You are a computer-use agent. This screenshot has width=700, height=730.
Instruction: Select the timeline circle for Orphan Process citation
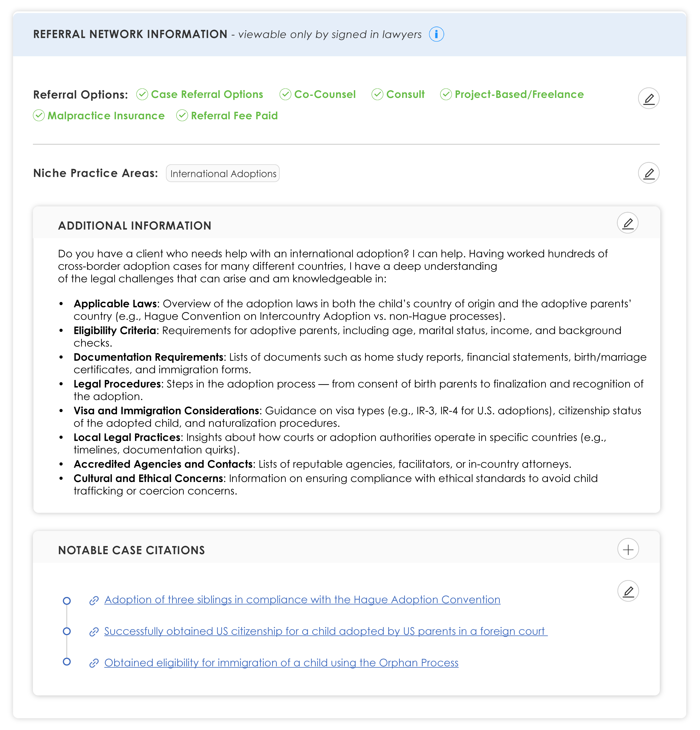[67, 661]
